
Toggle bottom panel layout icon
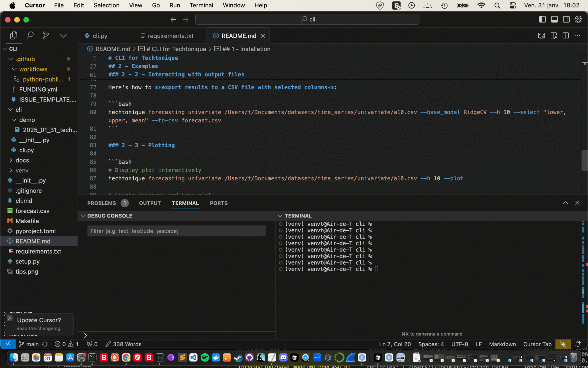(554, 19)
